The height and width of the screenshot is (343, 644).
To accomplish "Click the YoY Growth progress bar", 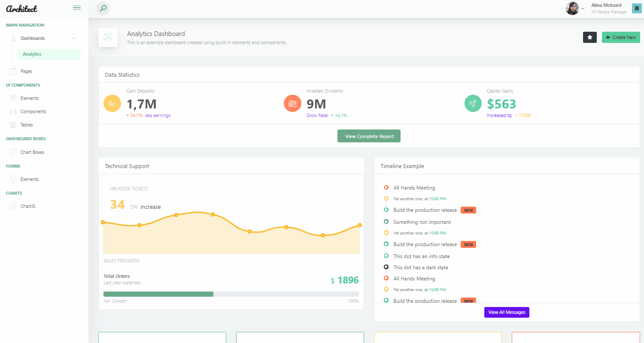I will pos(231,294).
